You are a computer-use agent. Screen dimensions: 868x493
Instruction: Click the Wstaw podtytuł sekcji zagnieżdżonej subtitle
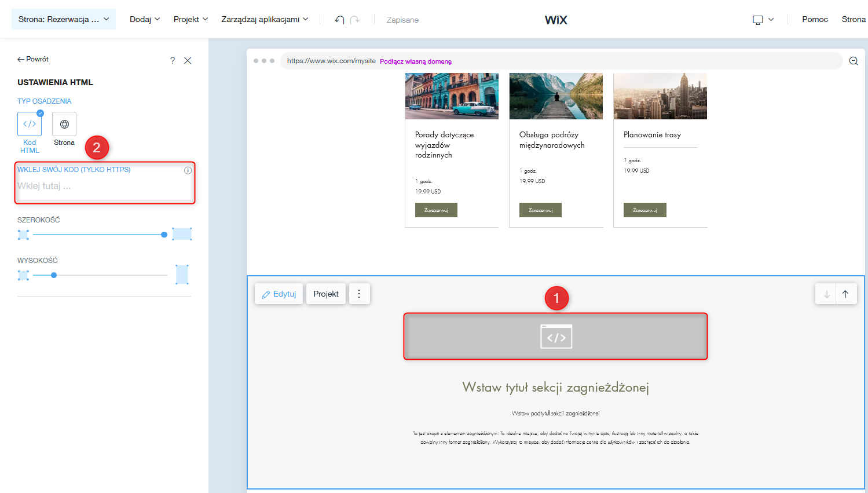(556, 413)
